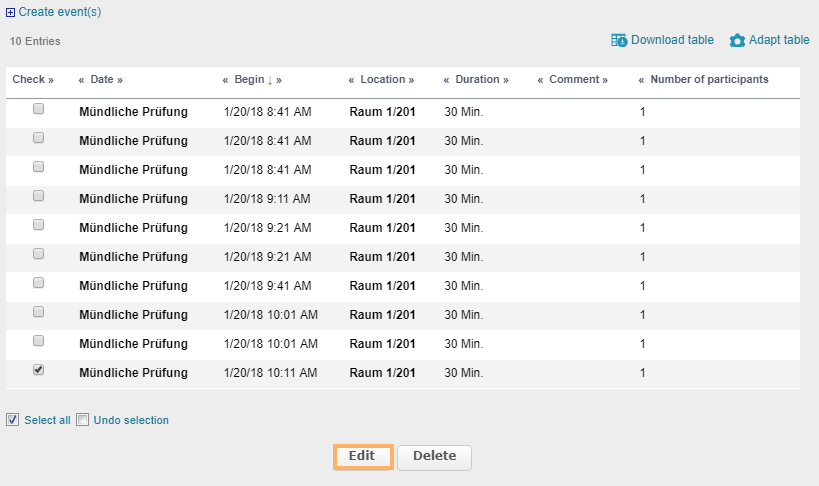Screen dimensions: 819x486
Task: Click right arrow after Location column header
Action: tap(411, 80)
